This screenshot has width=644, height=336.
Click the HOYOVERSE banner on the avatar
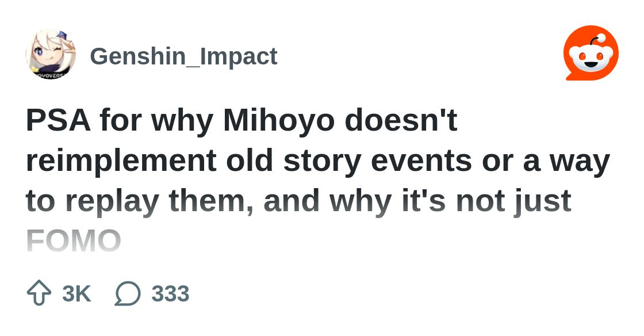[x=51, y=76]
